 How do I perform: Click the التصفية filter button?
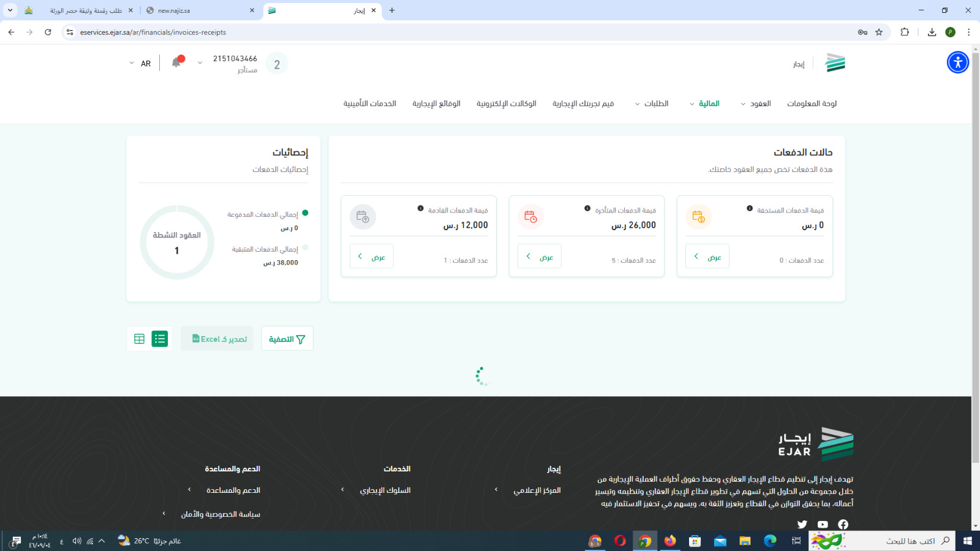(287, 339)
